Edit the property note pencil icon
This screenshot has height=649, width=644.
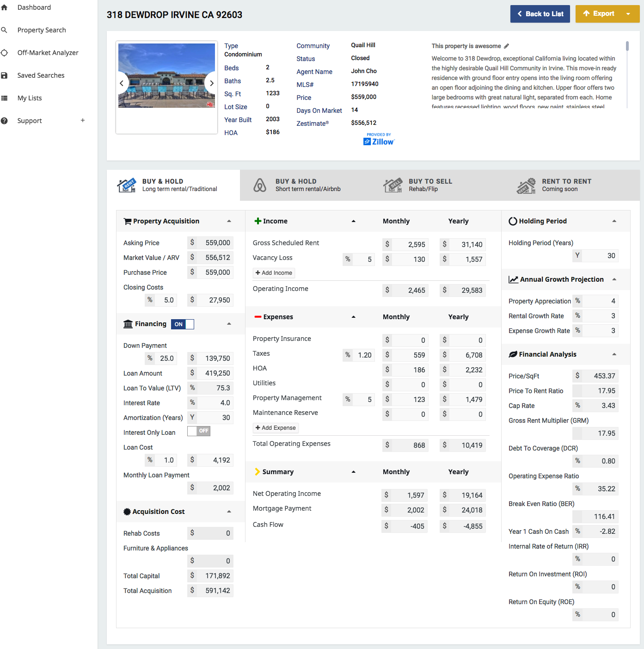[506, 46]
